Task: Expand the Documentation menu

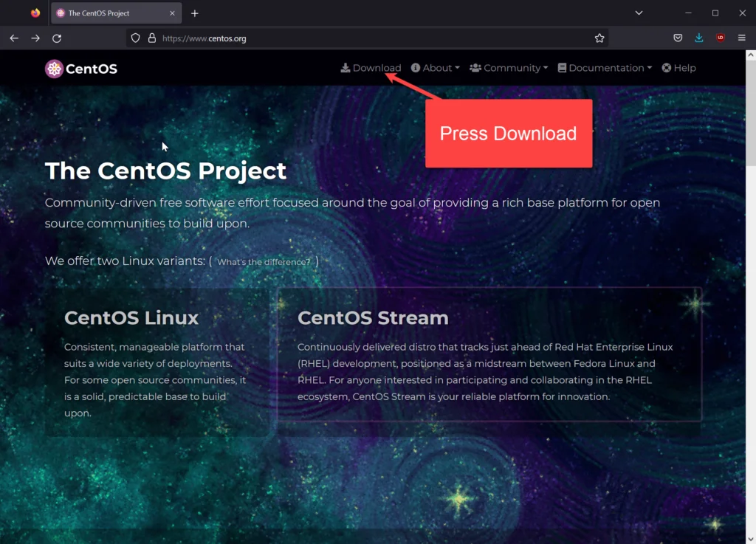Action: (x=604, y=67)
